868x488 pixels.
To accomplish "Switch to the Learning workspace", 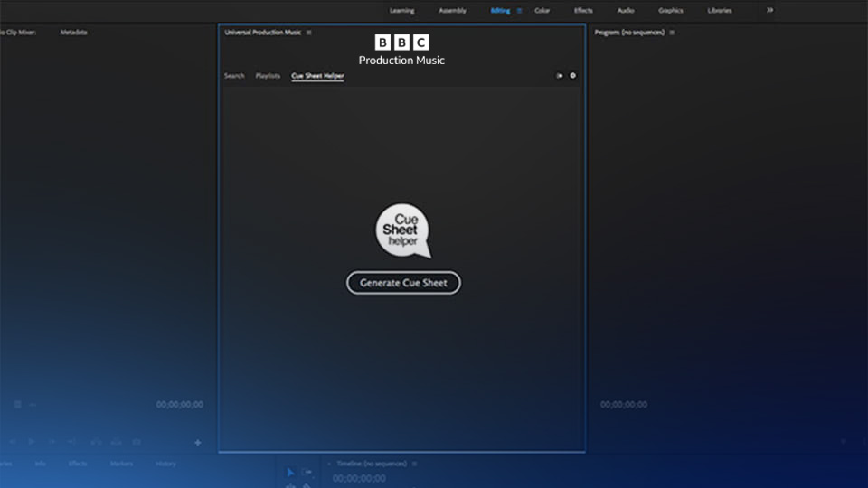I will click(401, 11).
